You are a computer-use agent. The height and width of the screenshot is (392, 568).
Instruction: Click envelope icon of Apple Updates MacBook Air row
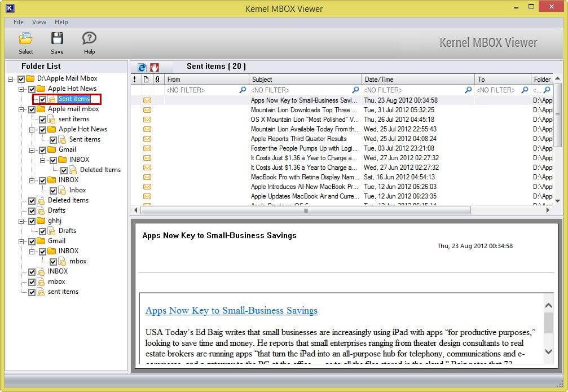147,196
